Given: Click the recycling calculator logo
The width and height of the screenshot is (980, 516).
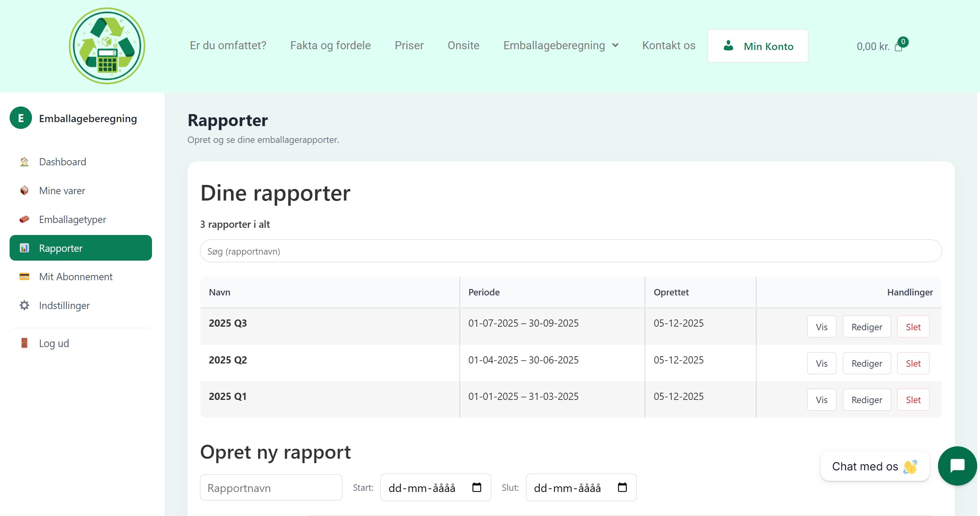Looking at the screenshot, I should pos(107,46).
